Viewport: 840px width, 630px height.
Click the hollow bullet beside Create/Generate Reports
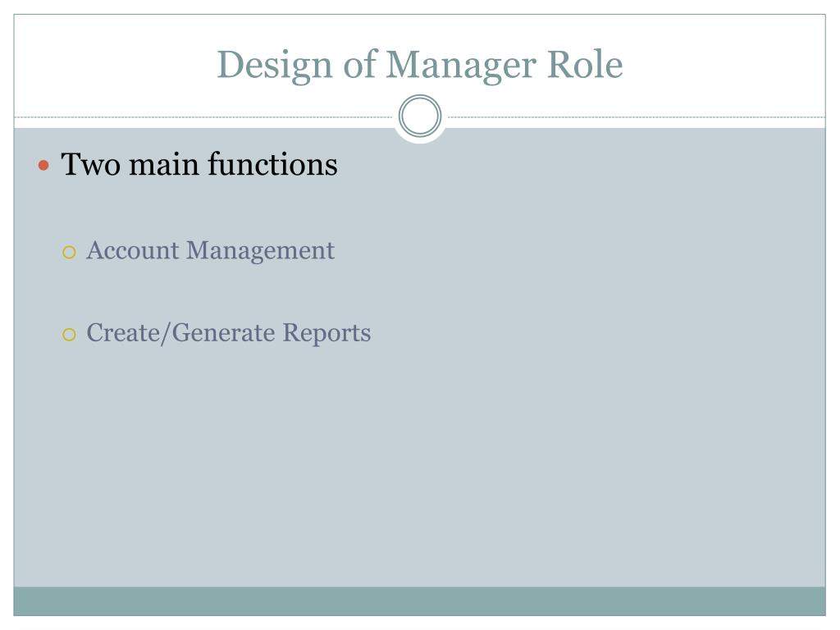click(x=70, y=334)
